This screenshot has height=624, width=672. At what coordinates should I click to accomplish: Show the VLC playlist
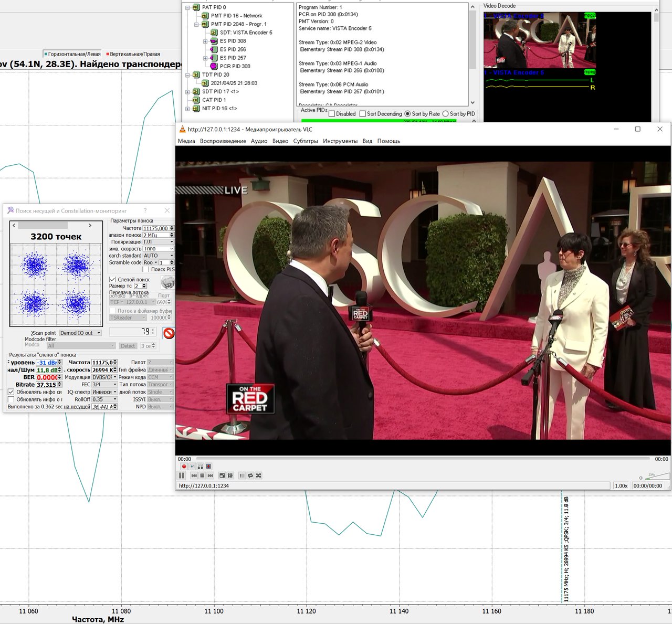(x=242, y=475)
